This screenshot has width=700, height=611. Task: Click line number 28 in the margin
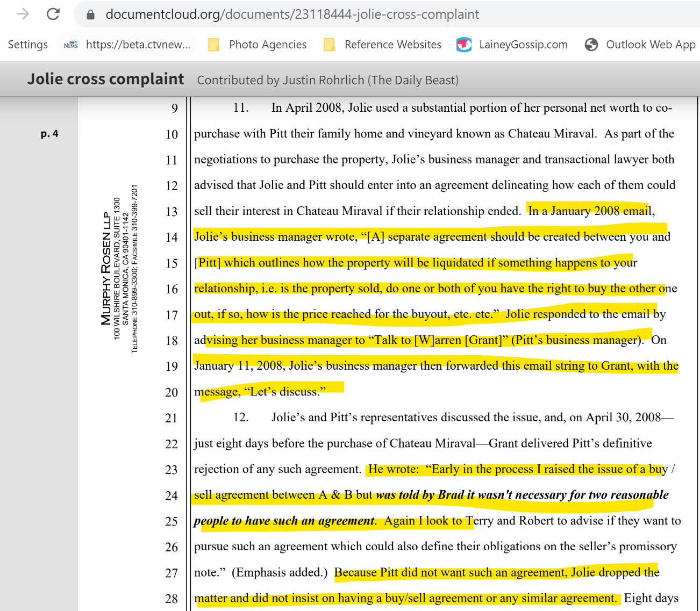pos(172,599)
